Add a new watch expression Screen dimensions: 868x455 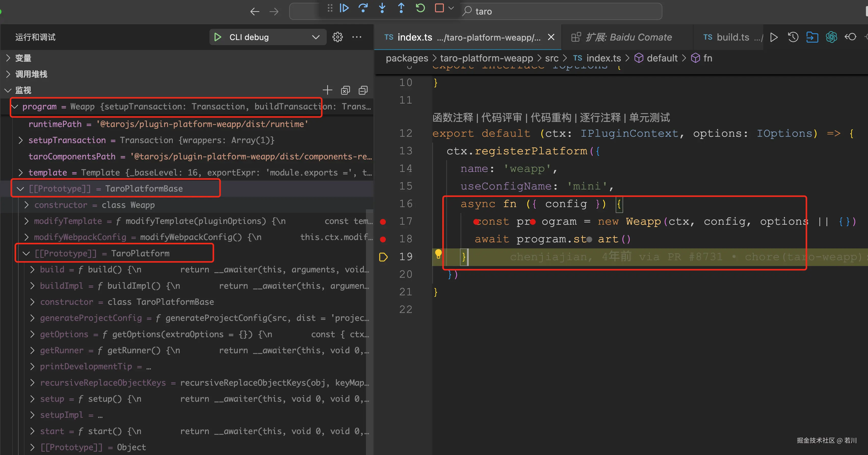(x=327, y=90)
